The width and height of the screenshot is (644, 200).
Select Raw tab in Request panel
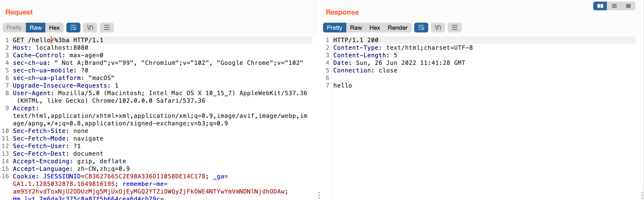(36, 28)
